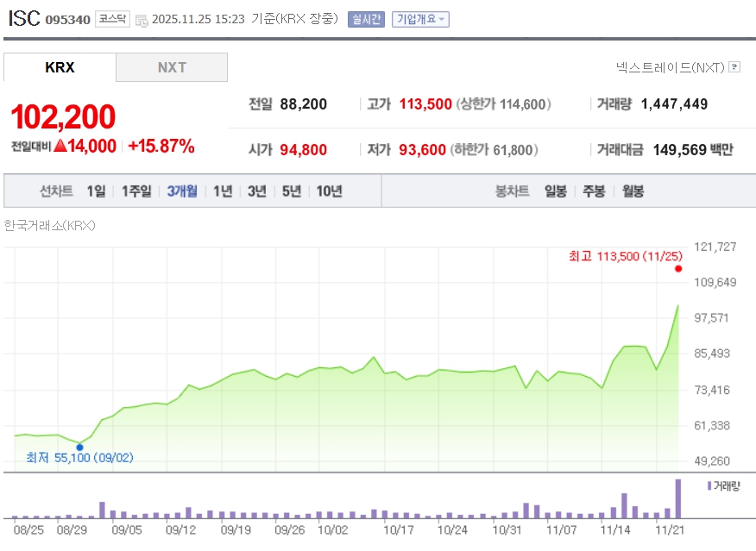The height and width of the screenshot is (551, 756).
Task: Click the NXT help question mark icon
Action: tap(734, 66)
